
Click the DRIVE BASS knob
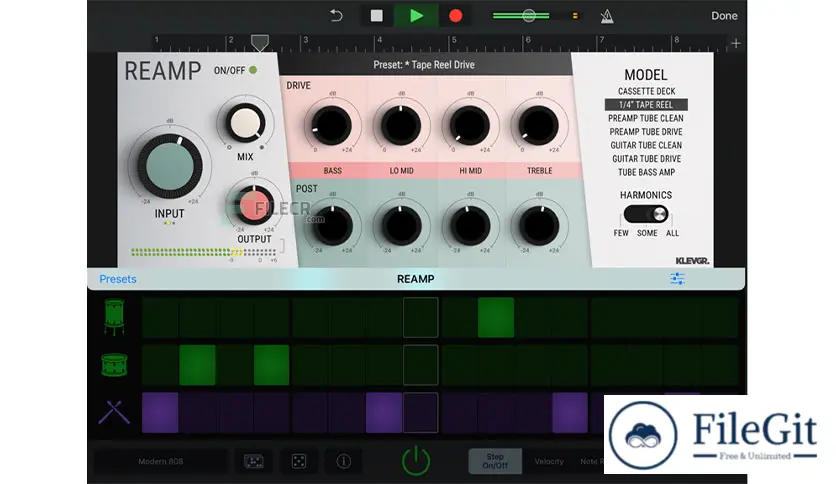coord(331,126)
